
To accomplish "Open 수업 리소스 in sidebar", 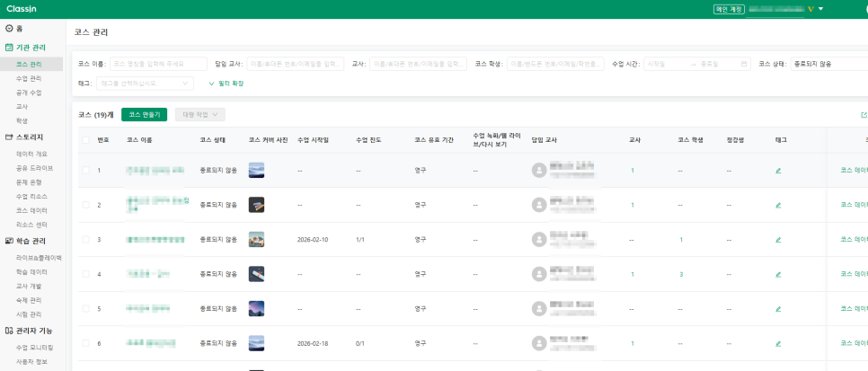I will [31, 197].
